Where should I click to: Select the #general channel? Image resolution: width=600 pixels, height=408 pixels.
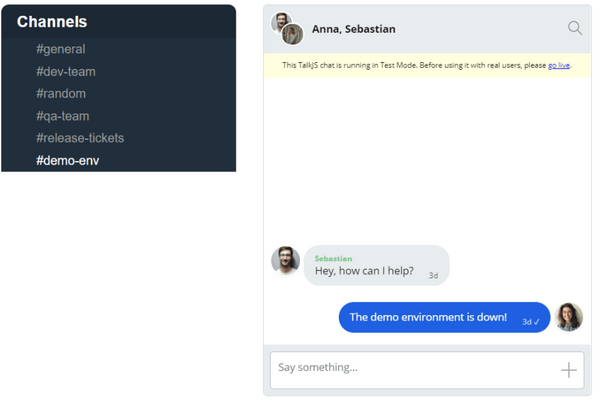pos(61,49)
